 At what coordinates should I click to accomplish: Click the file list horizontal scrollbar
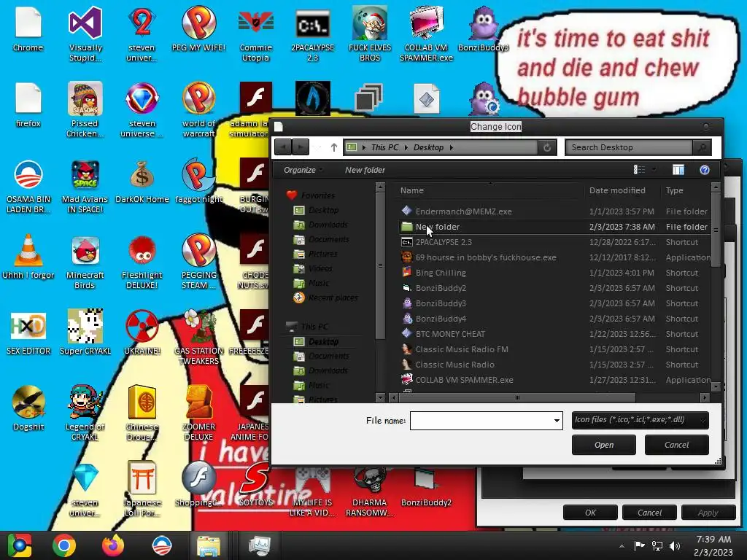pyautogui.click(x=517, y=397)
